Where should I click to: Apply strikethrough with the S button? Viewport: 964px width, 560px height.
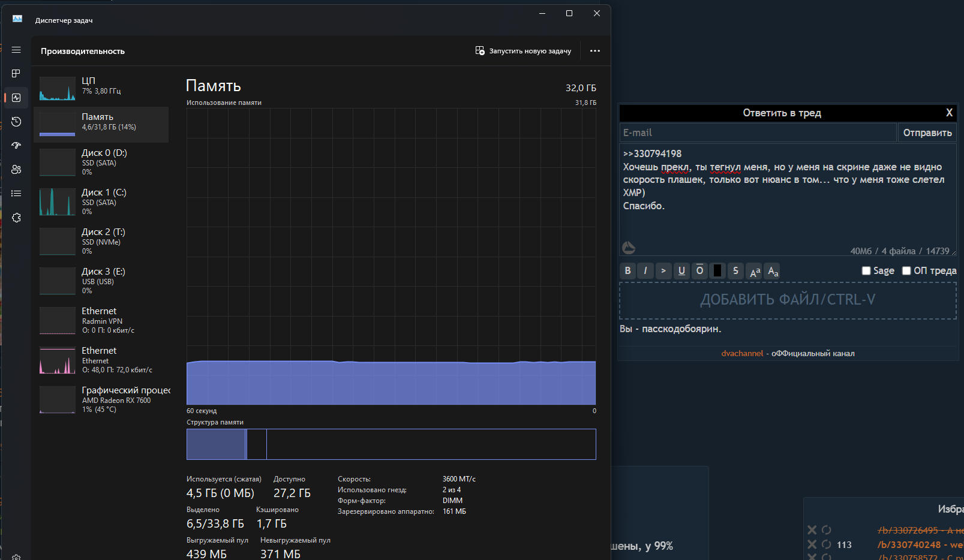735,271
